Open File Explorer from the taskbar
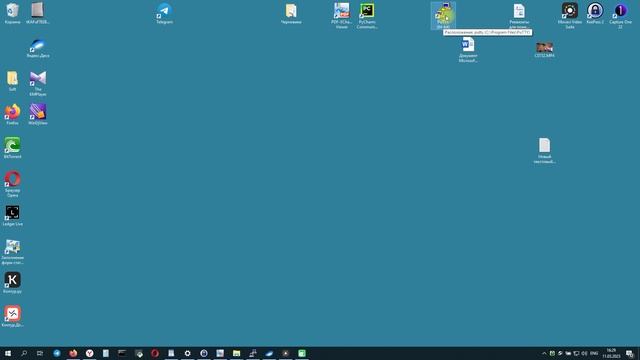 [x=236, y=353]
